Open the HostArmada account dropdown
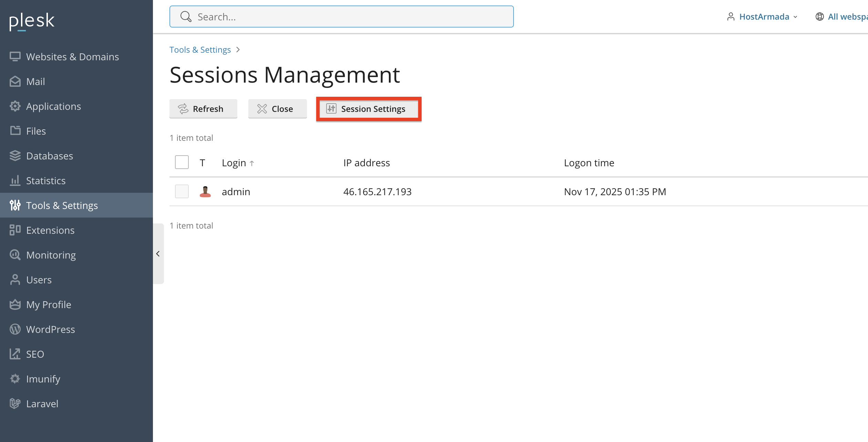 [x=762, y=17]
